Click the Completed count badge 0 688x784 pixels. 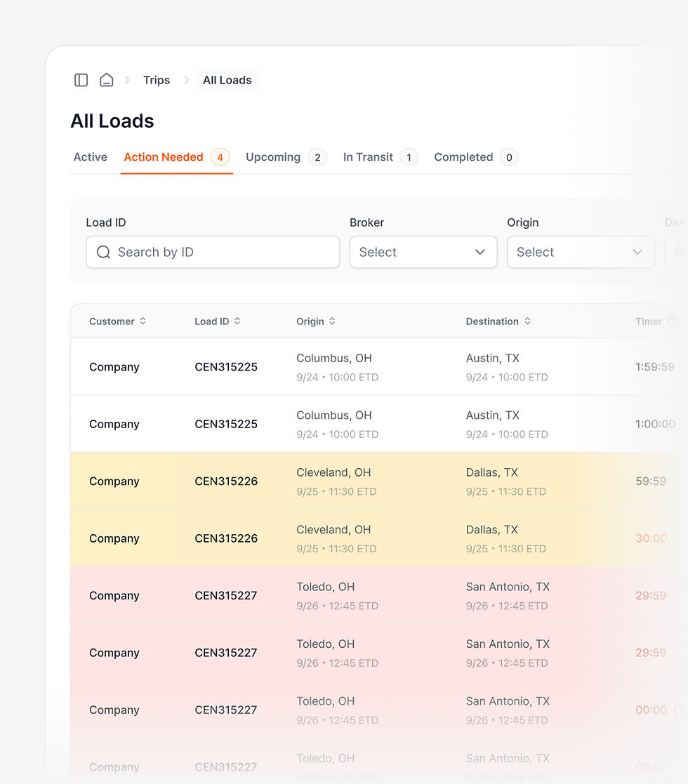click(509, 157)
